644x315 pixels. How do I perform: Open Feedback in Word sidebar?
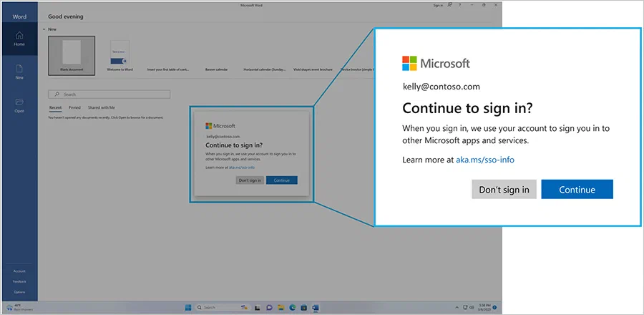pyautogui.click(x=19, y=281)
